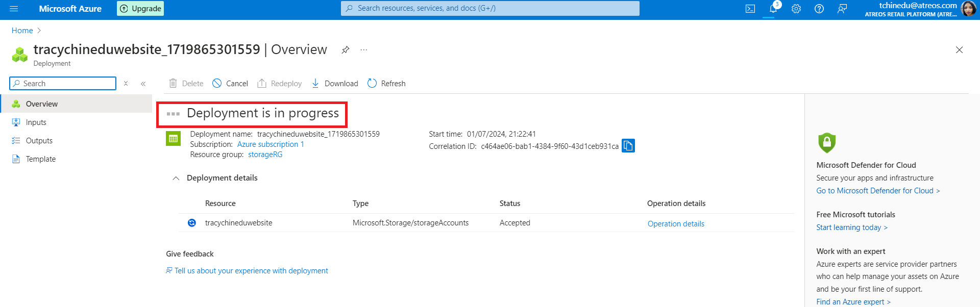This screenshot has height=307, width=980.
Task: Pin the deployment overview to dashboard
Action: tap(346, 50)
